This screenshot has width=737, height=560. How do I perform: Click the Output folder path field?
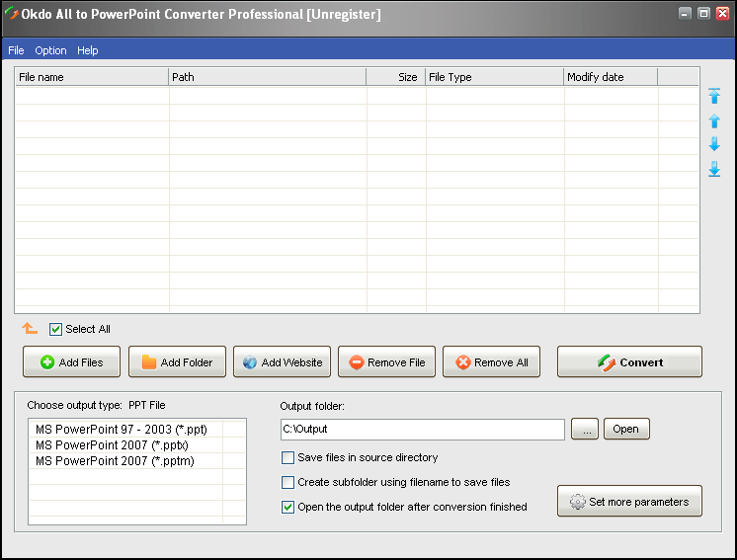pos(423,430)
